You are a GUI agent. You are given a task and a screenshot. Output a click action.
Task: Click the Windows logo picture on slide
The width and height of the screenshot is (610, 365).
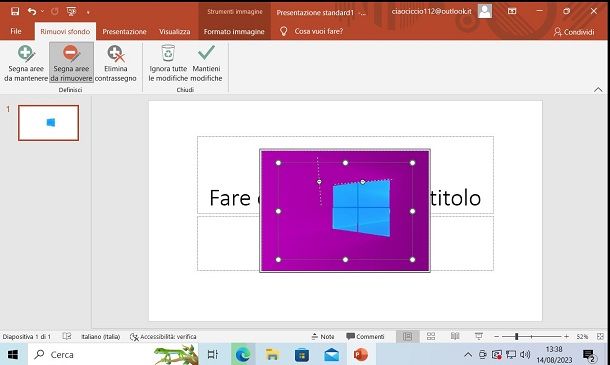pyautogui.click(x=361, y=208)
